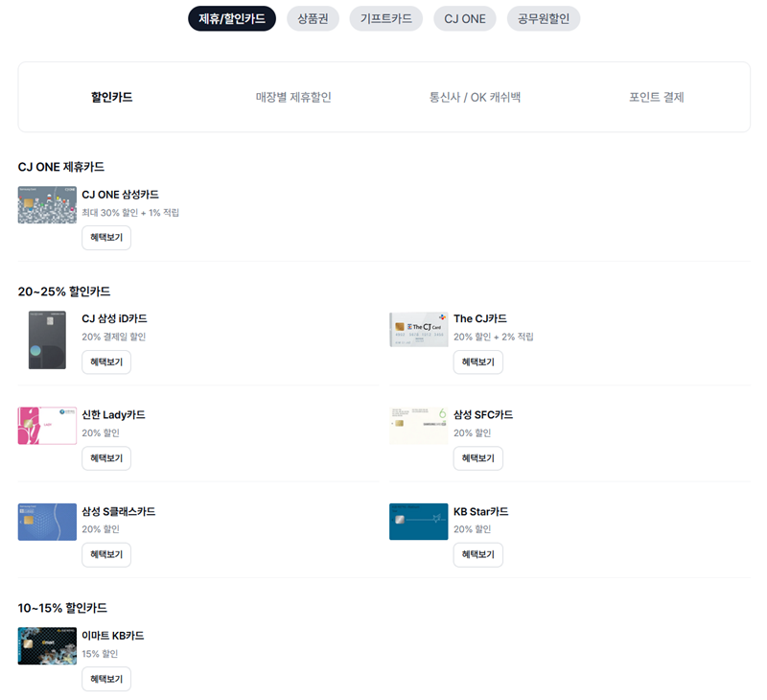The image size is (767, 700).
Task: Click the The CJ카드 title text
Action: tap(480, 318)
